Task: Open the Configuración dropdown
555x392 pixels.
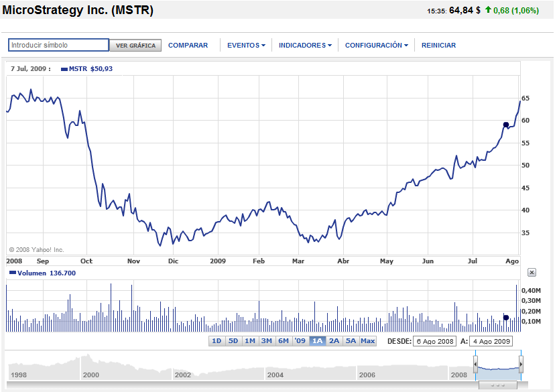Action: coord(376,46)
